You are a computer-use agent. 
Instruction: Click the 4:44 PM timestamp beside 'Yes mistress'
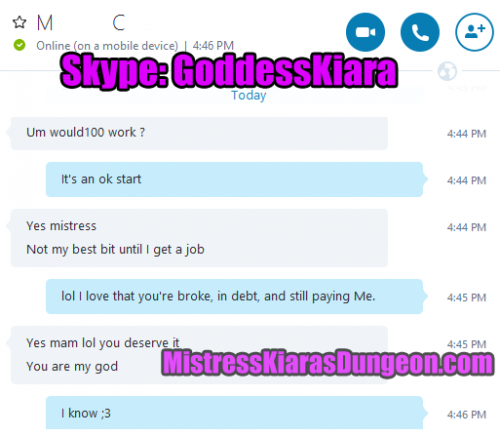pyautogui.click(x=466, y=227)
